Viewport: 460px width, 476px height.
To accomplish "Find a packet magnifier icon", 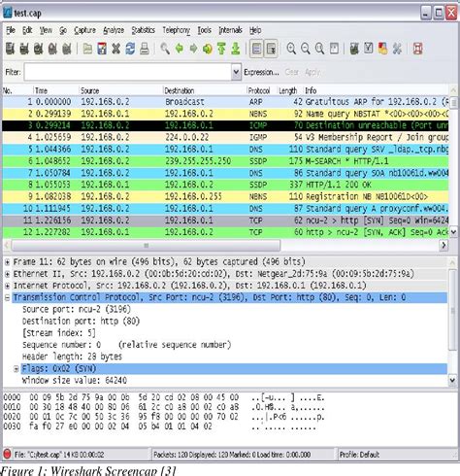I will click(x=165, y=49).
